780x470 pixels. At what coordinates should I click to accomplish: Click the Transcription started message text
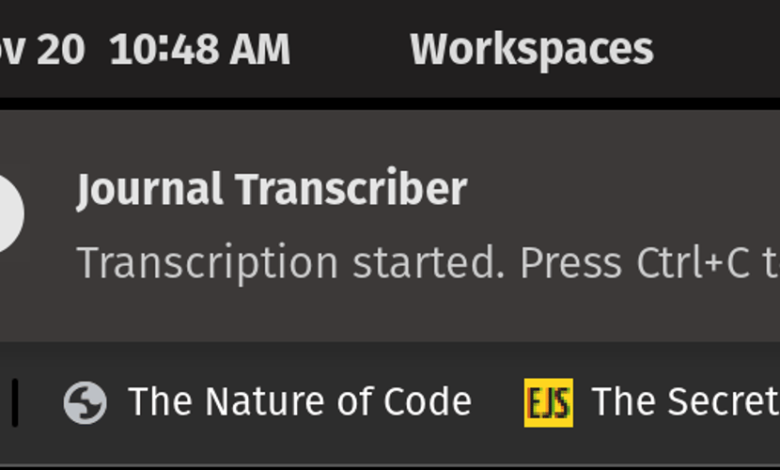[x=291, y=263]
